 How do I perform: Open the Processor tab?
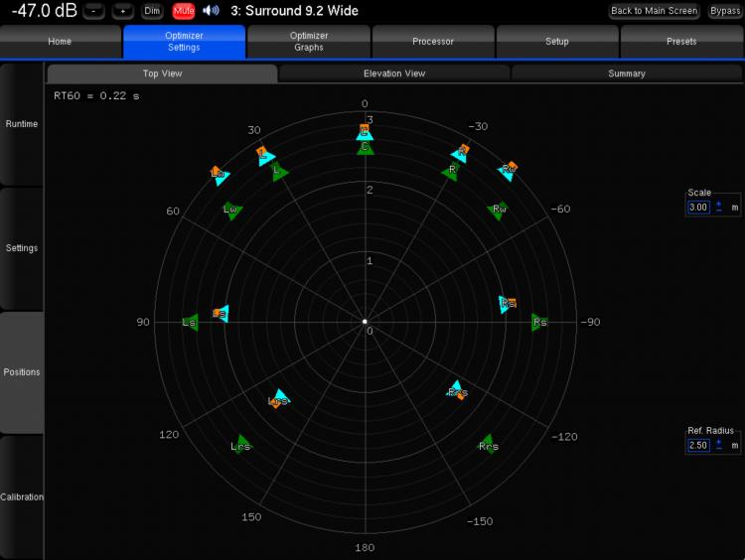tap(433, 42)
